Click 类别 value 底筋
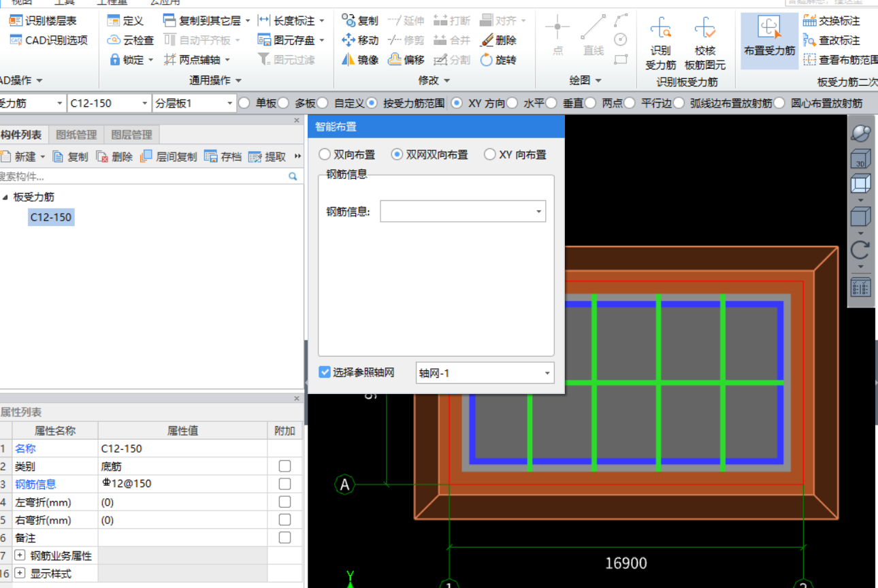The width and height of the screenshot is (878, 588). click(x=182, y=466)
